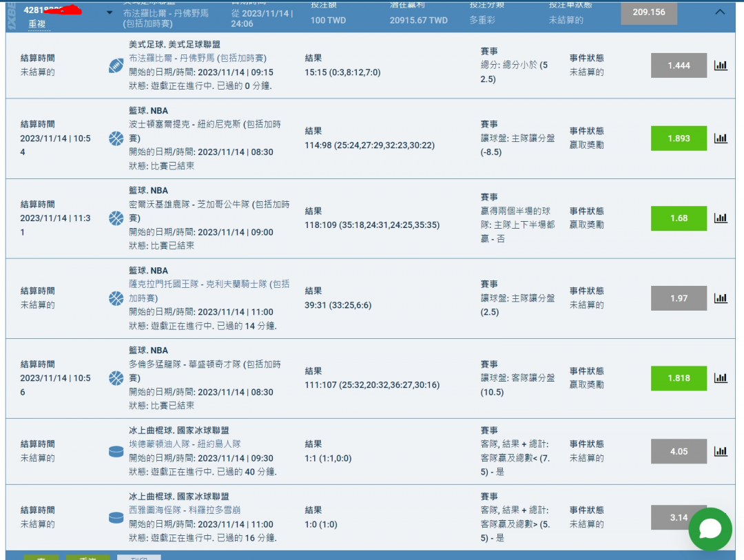Click basketball icon in 薩克拉門托國王隊 row
The width and height of the screenshot is (744, 560).
[x=116, y=298]
